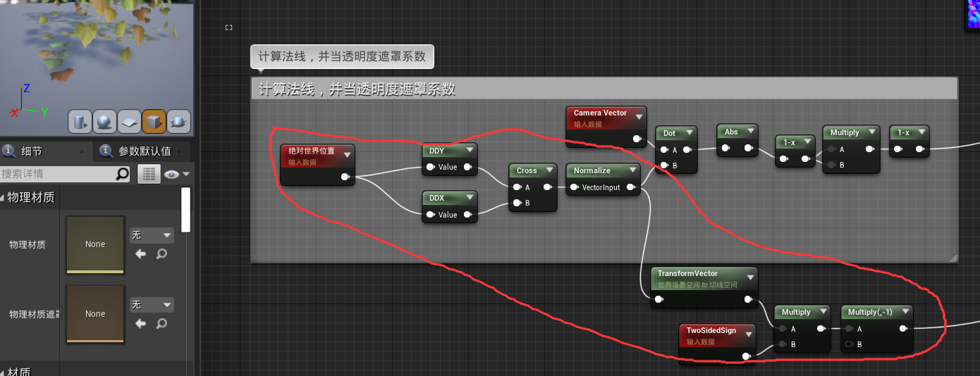Image resolution: width=980 pixels, height=376 pixels.
Task: Select the TwoSidedSign node title
Action: tap(711, 330)
